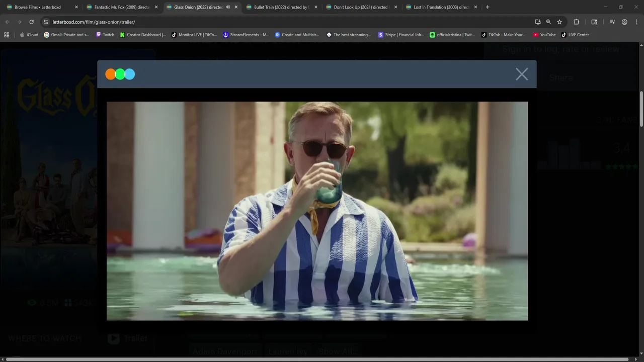Close the Don't Look Up tab
Screen dimensions: 644x362
395,7
